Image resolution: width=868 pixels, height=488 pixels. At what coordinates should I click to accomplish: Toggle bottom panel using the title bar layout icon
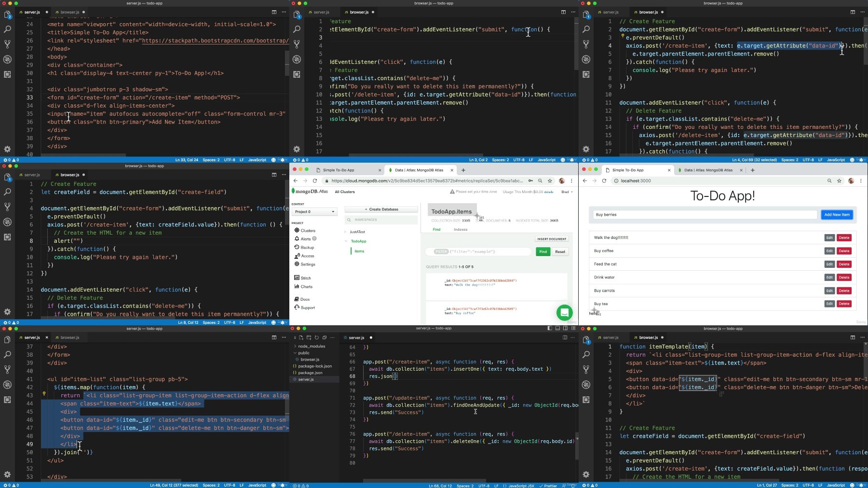pyautogui.click(x=557, y=328)
